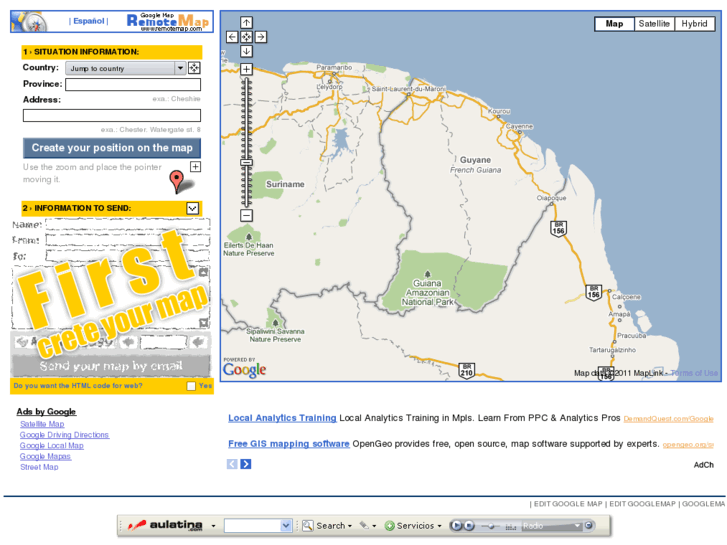The width and height of the screenshot is (727, 545).
Task: Focus the From input field
Action: click(x=128, y=240)
